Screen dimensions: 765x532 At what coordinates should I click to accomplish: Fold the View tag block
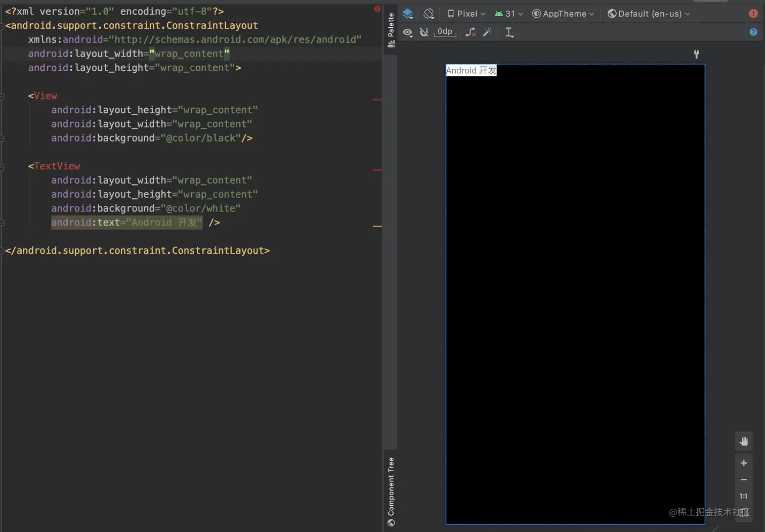[x=2, y=96]
